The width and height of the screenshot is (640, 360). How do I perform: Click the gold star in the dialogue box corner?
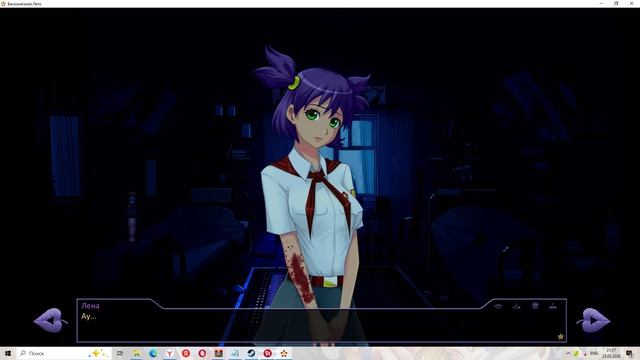coord(560,336)
